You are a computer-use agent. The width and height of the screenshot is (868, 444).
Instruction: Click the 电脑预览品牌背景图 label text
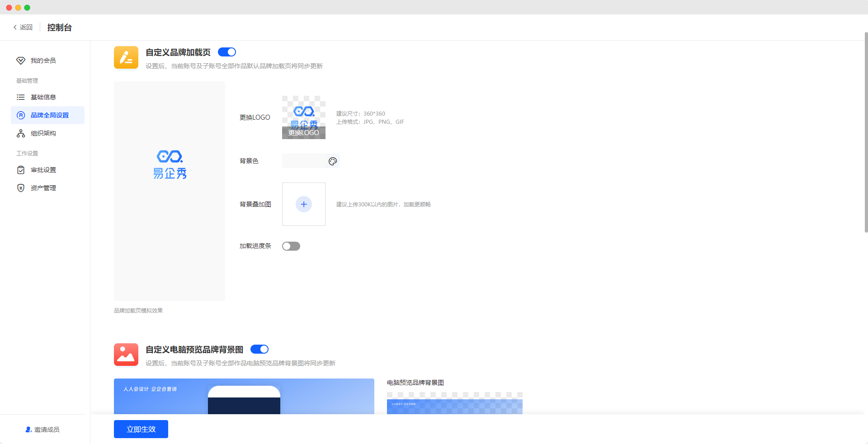415,383
